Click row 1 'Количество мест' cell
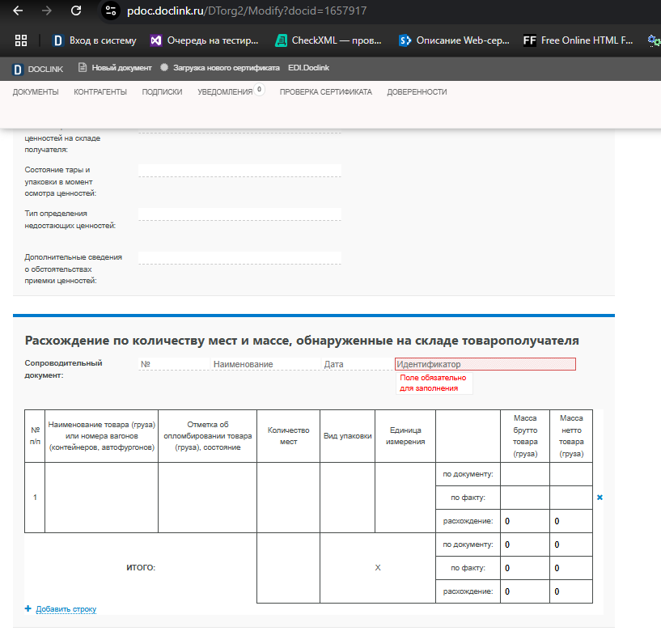The width and height of the screenshot is (661, 644). point(288,498)
